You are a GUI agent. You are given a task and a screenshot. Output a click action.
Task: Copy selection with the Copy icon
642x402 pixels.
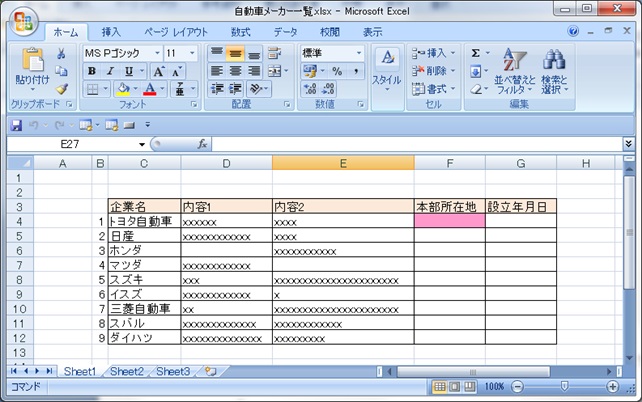coord(61,71)
